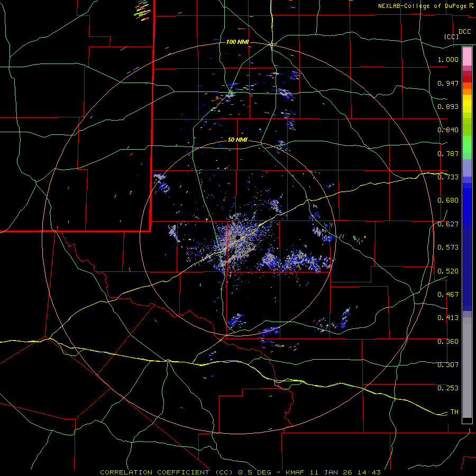
Task: Click the pink segment of the color bar
Action: pyautogui.click(x=467, y=56)
